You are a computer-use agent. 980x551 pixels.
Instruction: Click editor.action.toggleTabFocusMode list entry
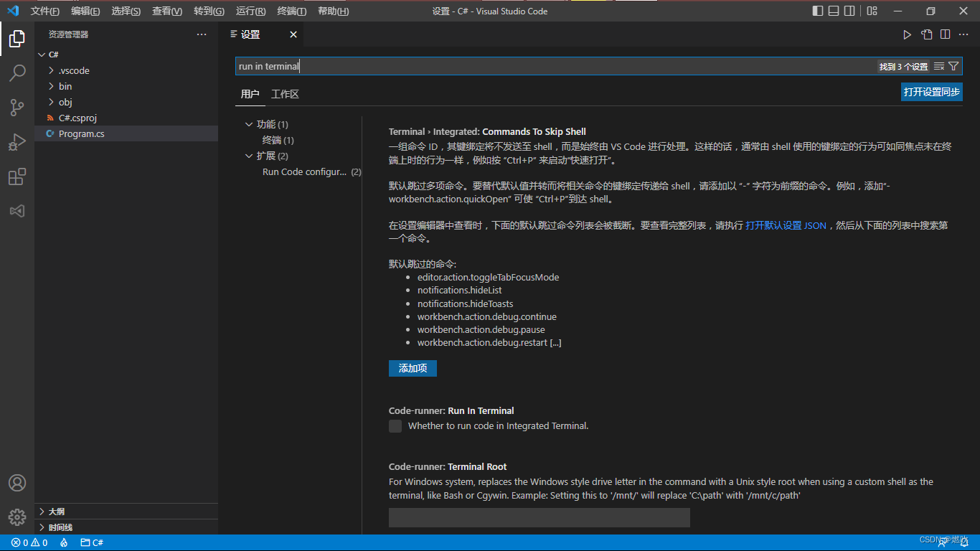point(488,277)
